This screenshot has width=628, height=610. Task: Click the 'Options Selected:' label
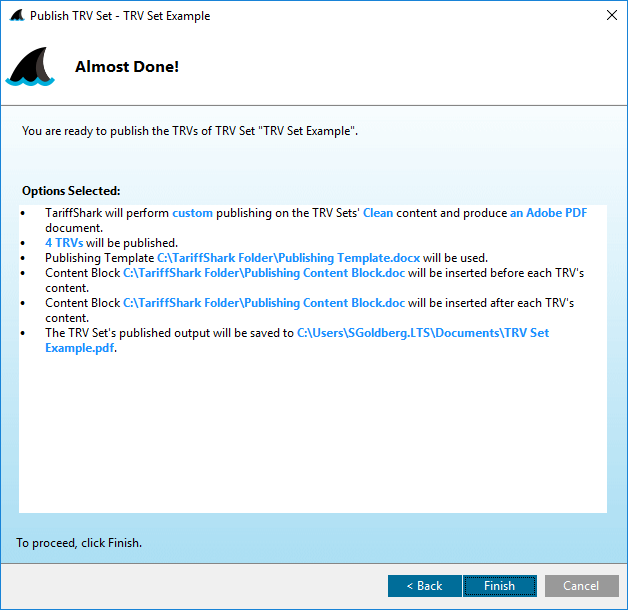tap(71, 191)
